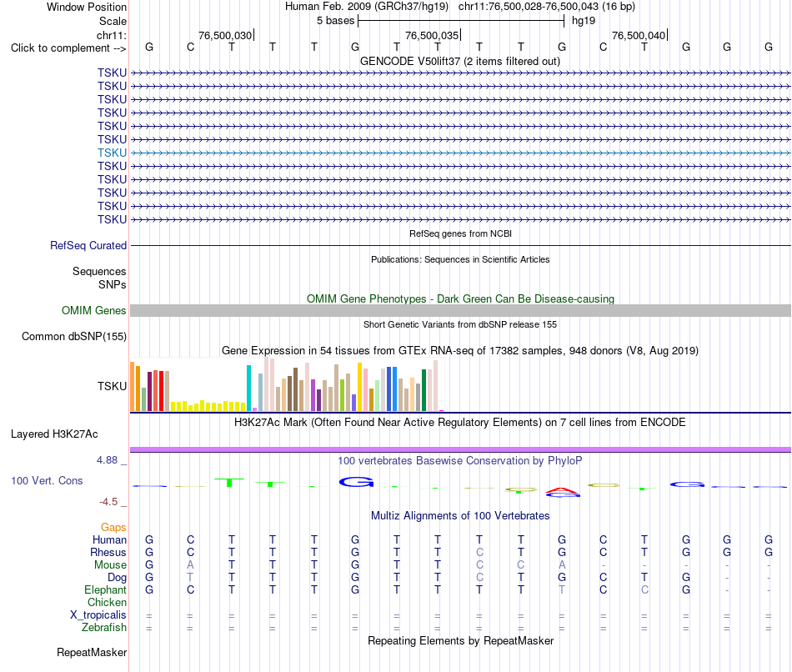Click the chr11: ruler label

[x=111, y=35]
